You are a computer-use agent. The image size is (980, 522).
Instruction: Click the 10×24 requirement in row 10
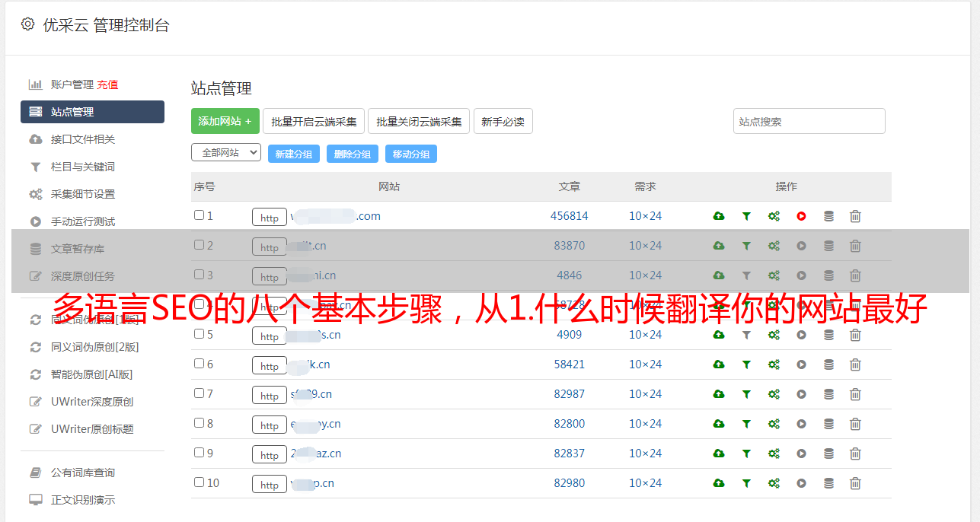pyautogui.click(x=646, y=483)
